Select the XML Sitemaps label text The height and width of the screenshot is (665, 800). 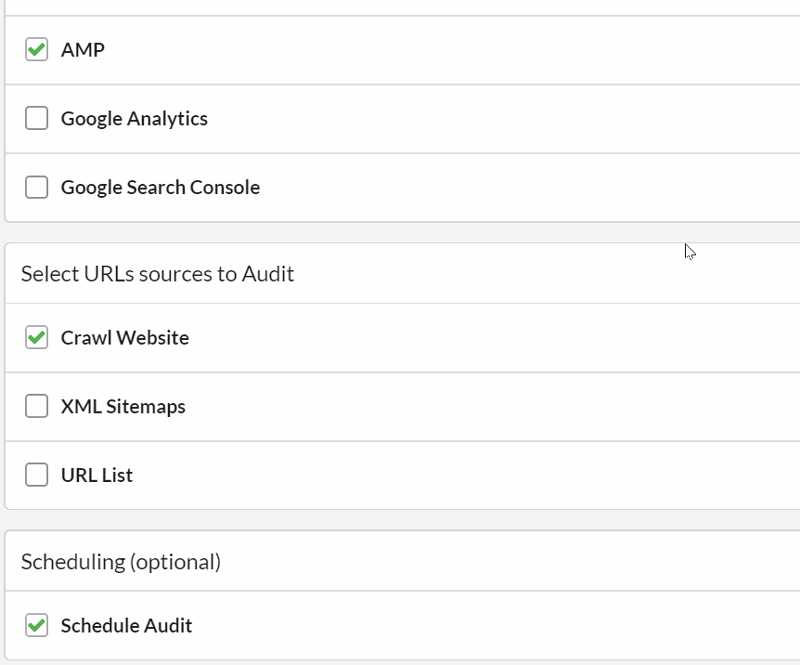coord(123,406)
